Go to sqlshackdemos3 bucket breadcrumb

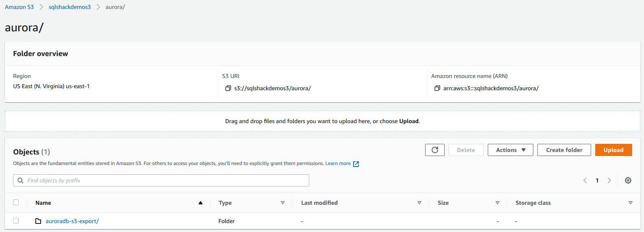coord(70,7)
